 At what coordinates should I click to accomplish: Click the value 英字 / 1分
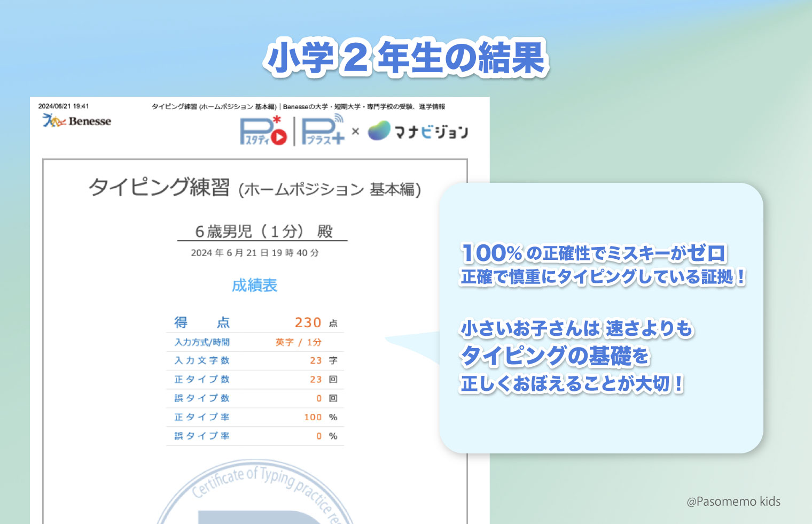click(x=299, y=342)
